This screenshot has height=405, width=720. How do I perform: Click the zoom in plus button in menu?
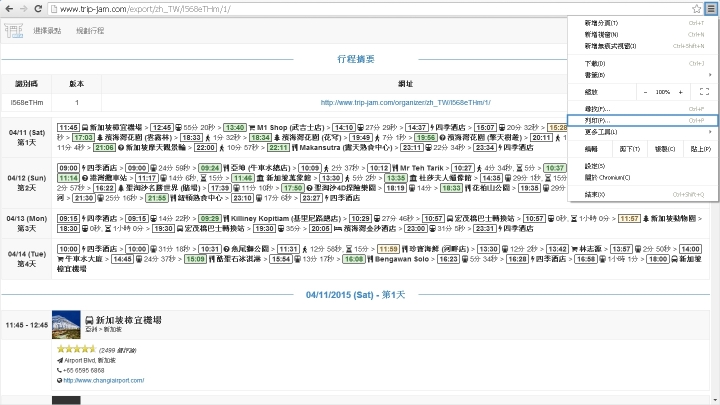[x=681, y=92]
